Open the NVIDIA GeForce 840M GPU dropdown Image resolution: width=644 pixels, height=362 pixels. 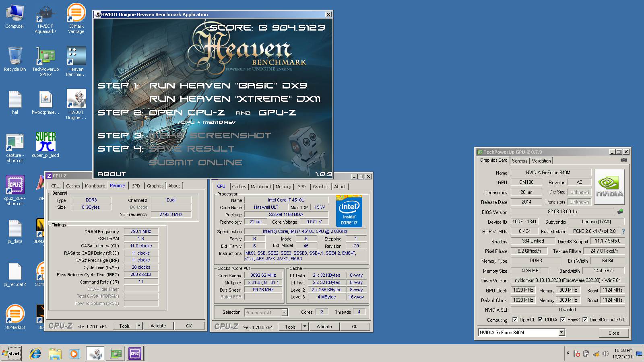tap(562, 333)
